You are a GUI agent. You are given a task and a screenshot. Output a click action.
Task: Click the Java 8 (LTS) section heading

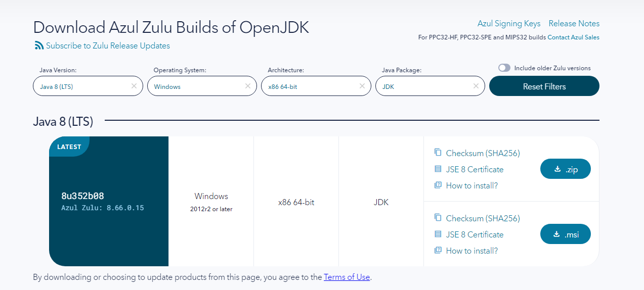click(x=63, y=121)
